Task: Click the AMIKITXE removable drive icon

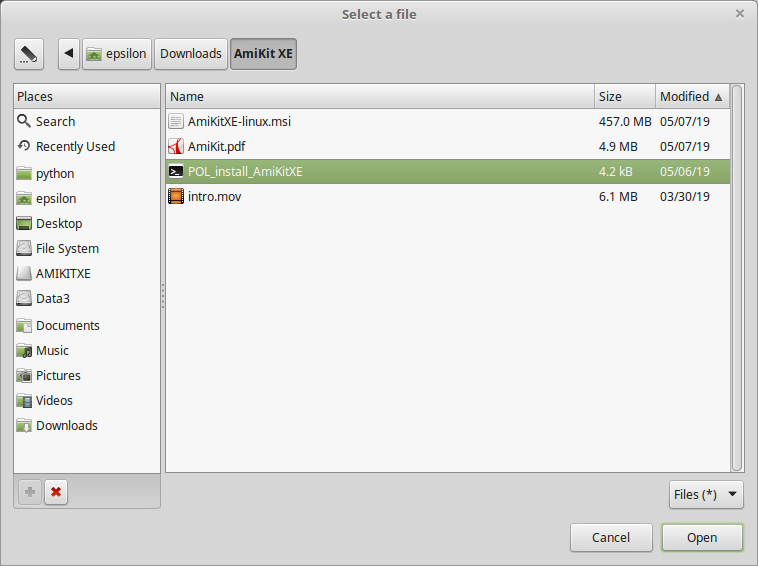Action: pyautogui.click(x=24, y=274)
